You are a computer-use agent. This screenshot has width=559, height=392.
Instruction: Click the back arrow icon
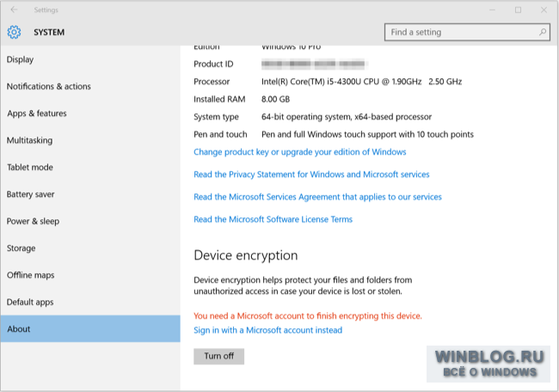15,9
